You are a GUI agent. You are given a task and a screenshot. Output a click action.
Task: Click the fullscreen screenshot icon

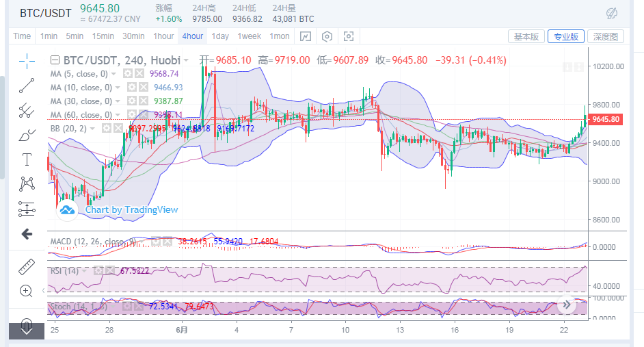tap(349, 36)
